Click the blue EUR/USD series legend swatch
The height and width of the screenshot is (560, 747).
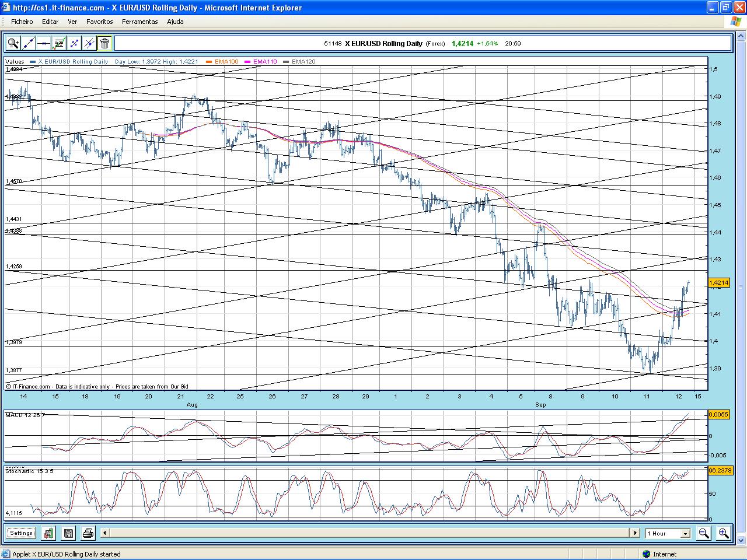coord(33,62)
